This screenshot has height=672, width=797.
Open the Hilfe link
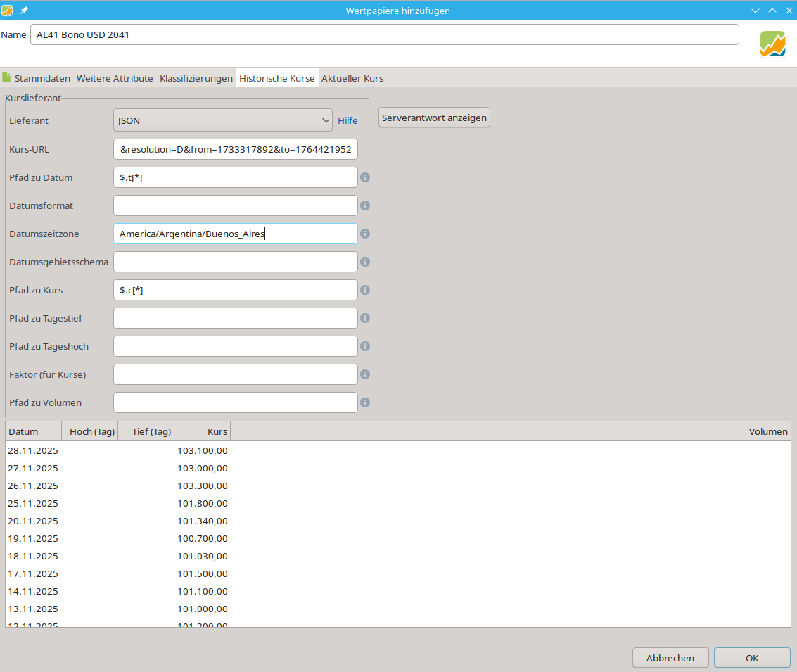(348, 120)
